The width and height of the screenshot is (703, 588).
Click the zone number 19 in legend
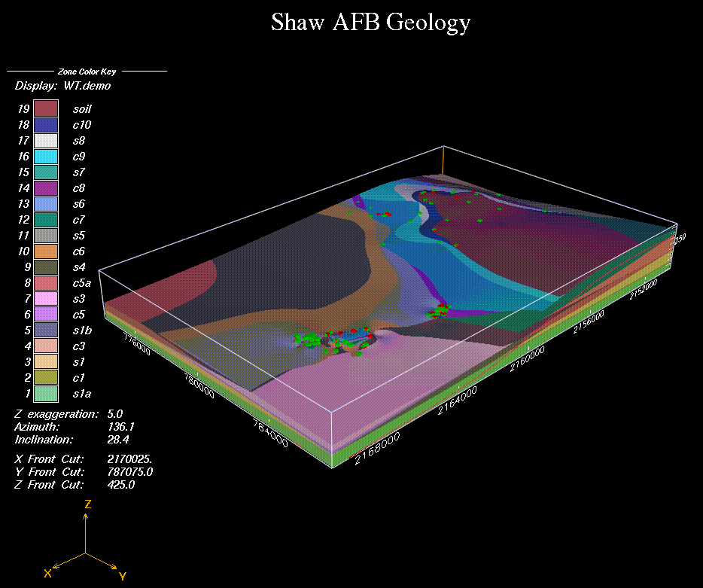coord(24,109)
